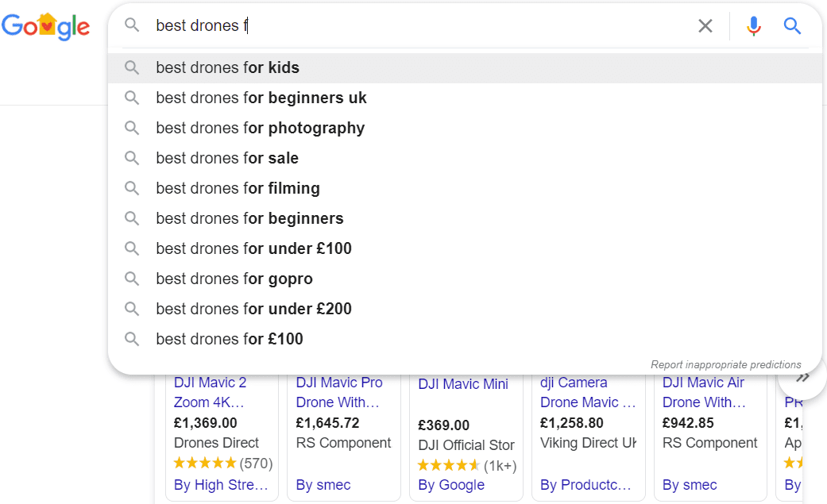Click the £369.00 price
The width and height of the screenshot is (827, 504).
(443, 425)
